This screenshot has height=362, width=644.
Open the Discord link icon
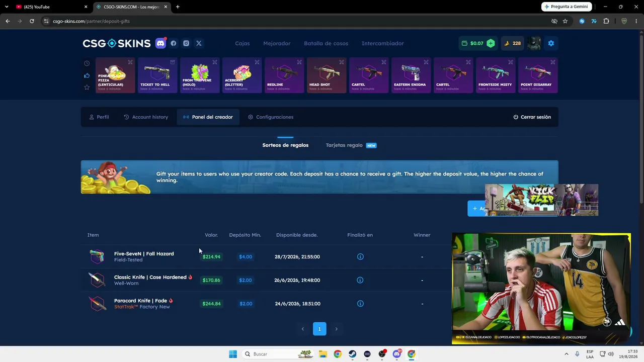click(x=160, y=43)
